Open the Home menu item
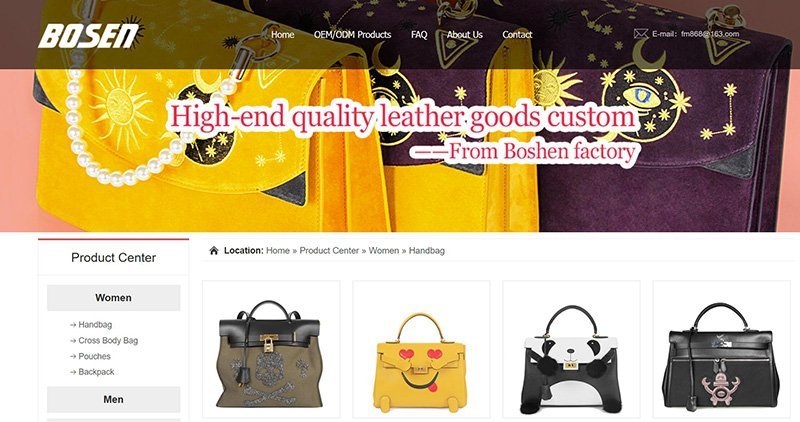The height and width of the screenshot is (422, 800). click(x=283, y=35)
